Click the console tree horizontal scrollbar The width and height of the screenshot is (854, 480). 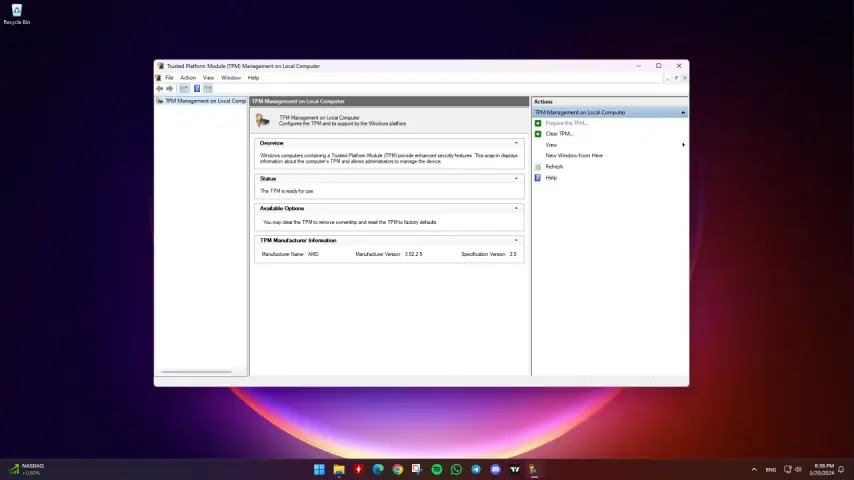coord(197,372)
